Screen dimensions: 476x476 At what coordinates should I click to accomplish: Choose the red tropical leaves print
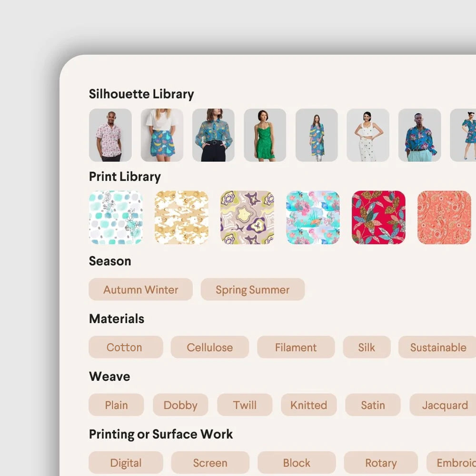coord(378,218)
